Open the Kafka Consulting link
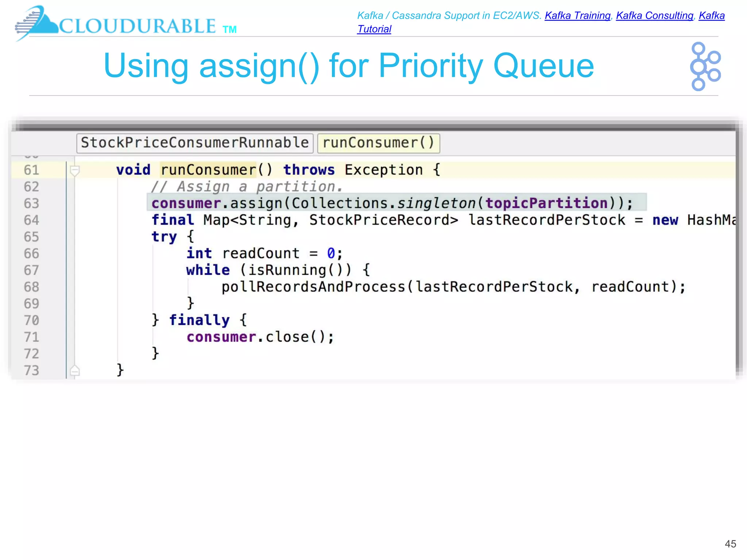Screen dimensions: 747x560 [x=654, y=16]
